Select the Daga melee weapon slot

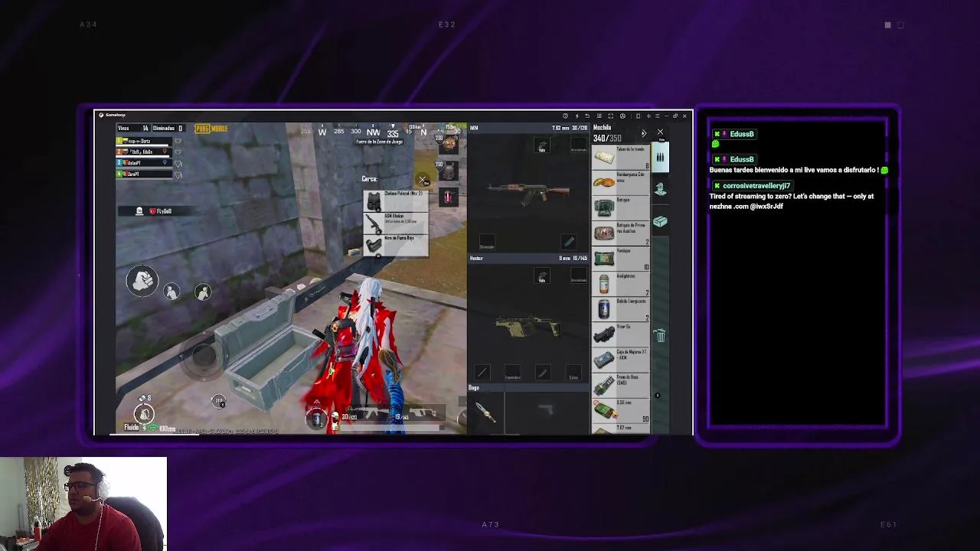tap(485, 413)
